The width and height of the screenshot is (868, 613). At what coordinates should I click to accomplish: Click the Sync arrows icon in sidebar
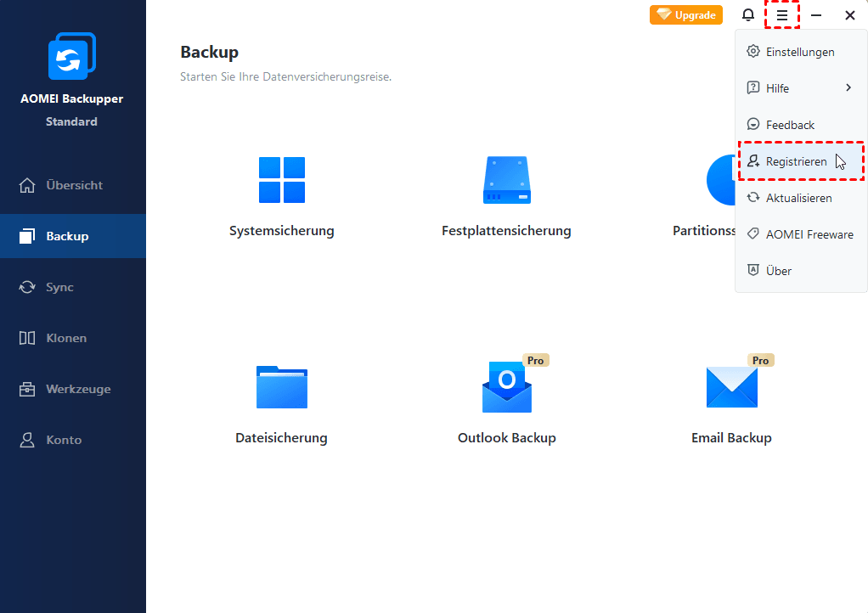coord(27,287)
